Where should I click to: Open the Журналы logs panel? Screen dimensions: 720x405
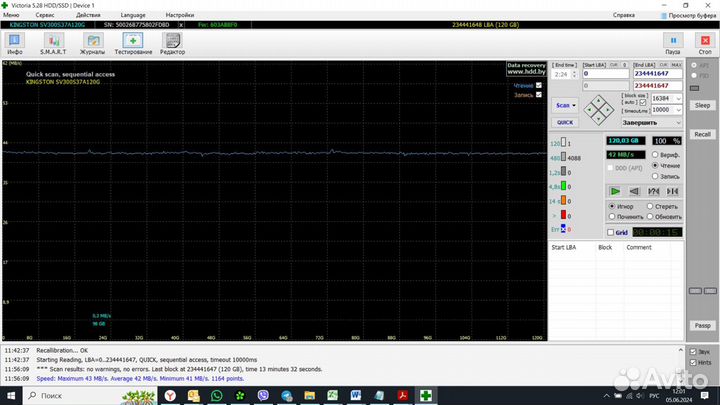click(x=92, y=44)
